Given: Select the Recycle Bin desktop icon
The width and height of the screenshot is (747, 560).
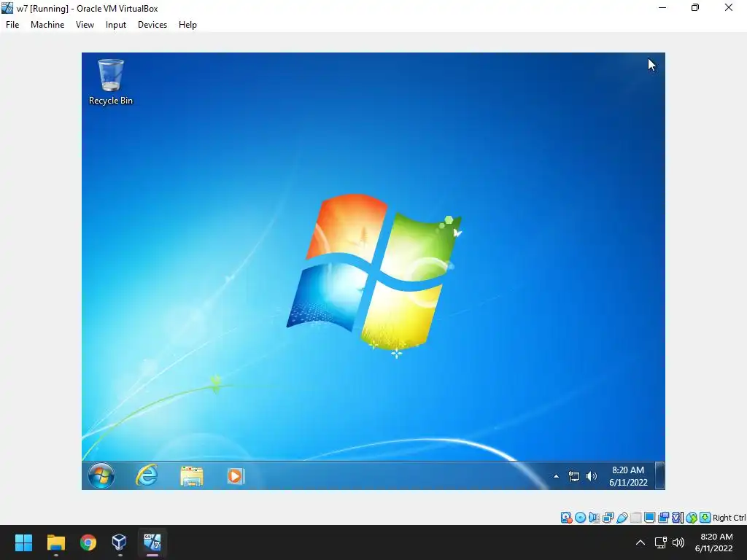Looking at the screenshot, I should (111, 82).
